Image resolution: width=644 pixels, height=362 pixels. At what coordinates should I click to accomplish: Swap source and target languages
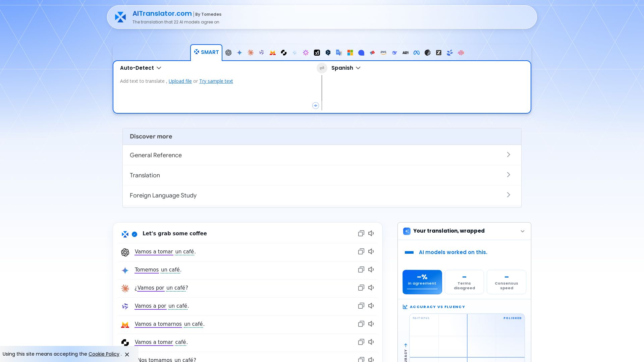pyautogui.click(x=322, y=68)
